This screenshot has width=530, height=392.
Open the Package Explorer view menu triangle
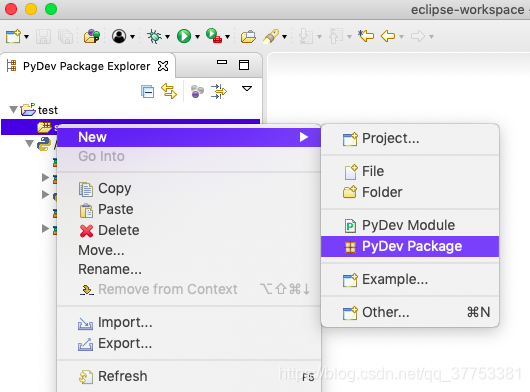tap(247, 89)
